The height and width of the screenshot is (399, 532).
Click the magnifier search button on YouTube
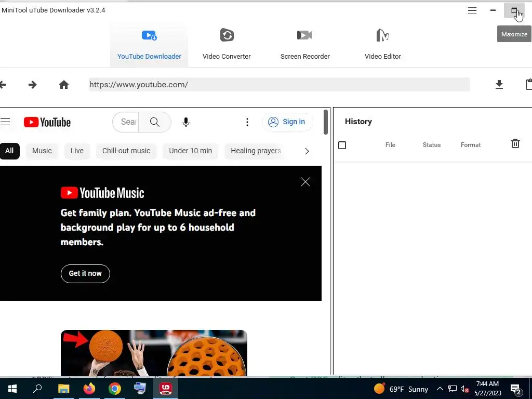click(155, 122)
